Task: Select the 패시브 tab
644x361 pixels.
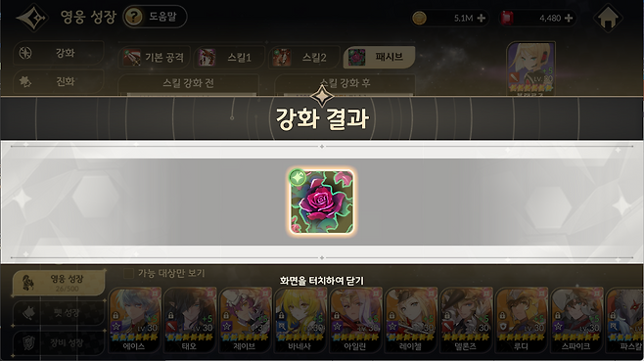Action: click(x=379, y=57)
